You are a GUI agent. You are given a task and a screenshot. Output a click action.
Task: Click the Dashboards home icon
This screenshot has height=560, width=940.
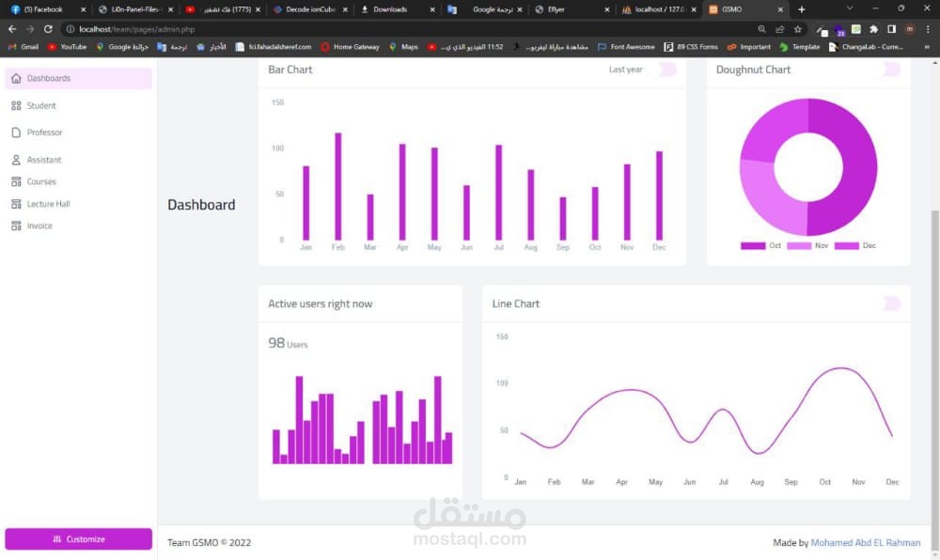(x=16, y=79)
